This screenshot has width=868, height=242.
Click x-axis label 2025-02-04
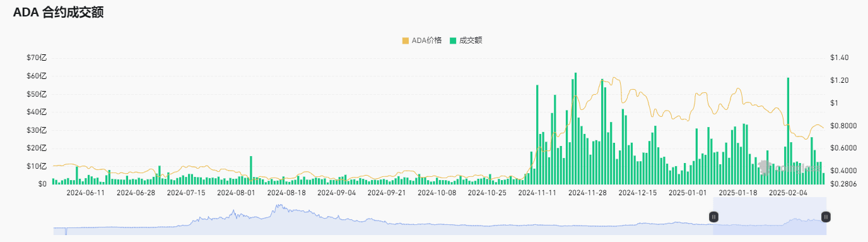pyautogui.click(x=788, y=193)
